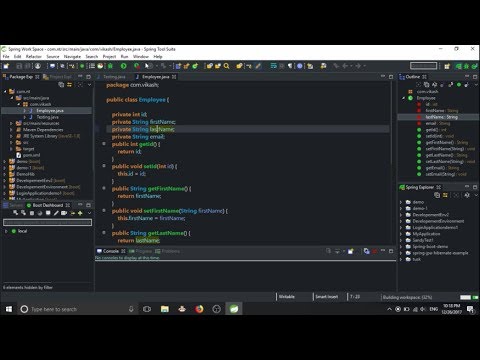480x360 pixels.
Task: Collapse the getId() method fold marker
Action: click(x=104, y=144)
